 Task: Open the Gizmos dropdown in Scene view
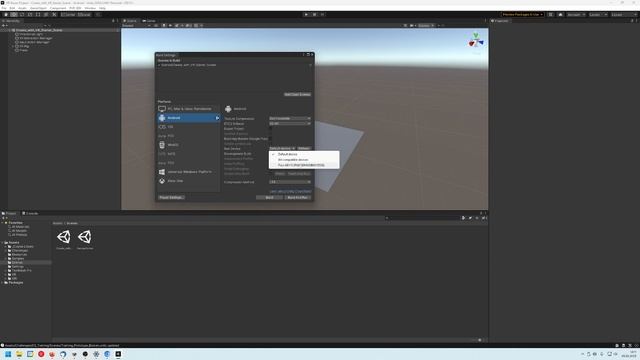[x=426, y=26]
